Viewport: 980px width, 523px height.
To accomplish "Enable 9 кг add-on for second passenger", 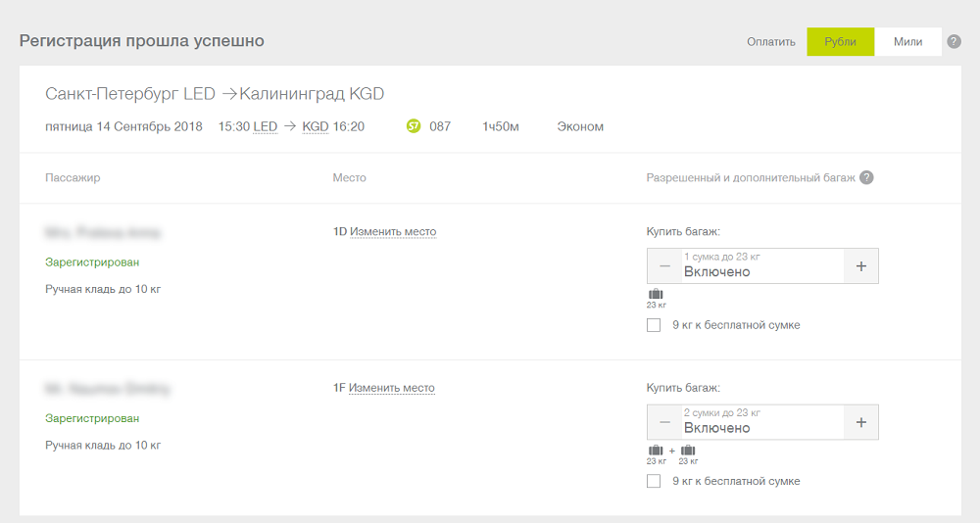I will [654, 481].
